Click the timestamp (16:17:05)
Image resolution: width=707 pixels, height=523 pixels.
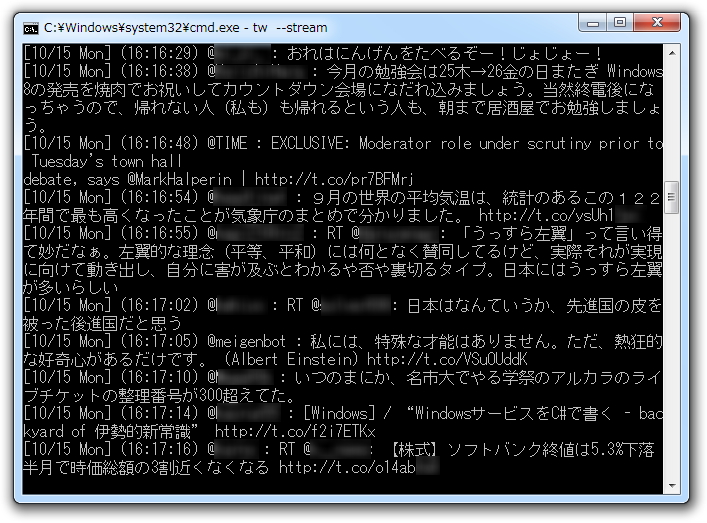(159, 341)
